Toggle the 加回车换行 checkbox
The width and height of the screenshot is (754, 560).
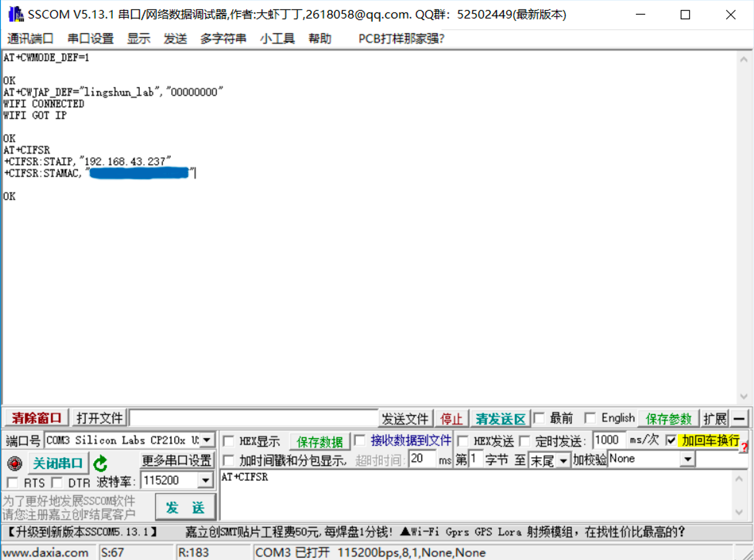point(671,440)
